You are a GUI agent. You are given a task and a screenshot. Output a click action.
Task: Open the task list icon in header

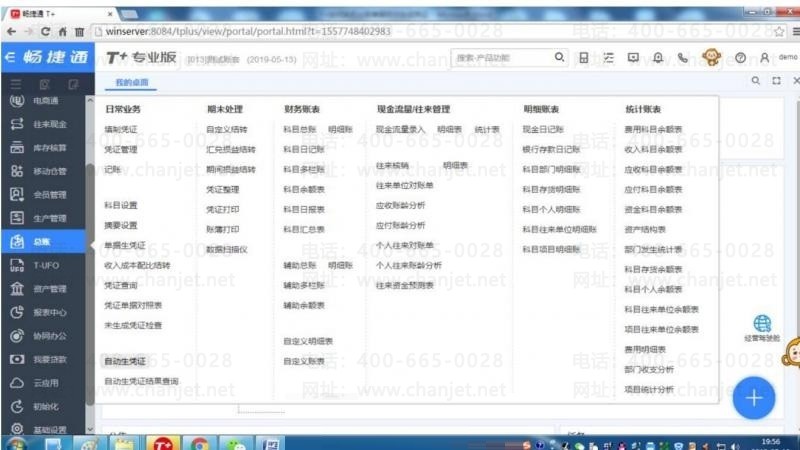coord(608,58)
